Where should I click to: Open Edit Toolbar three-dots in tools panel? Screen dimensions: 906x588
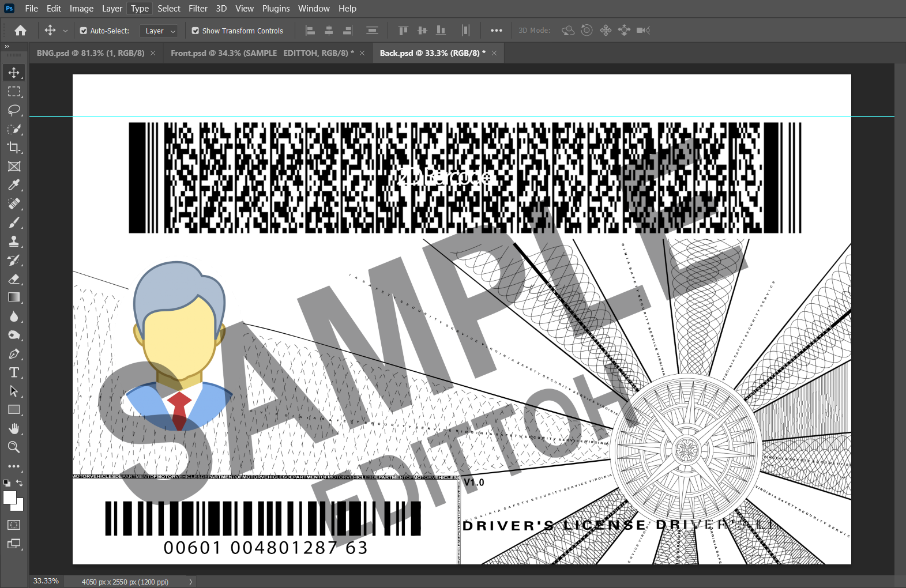coord(14,466)
